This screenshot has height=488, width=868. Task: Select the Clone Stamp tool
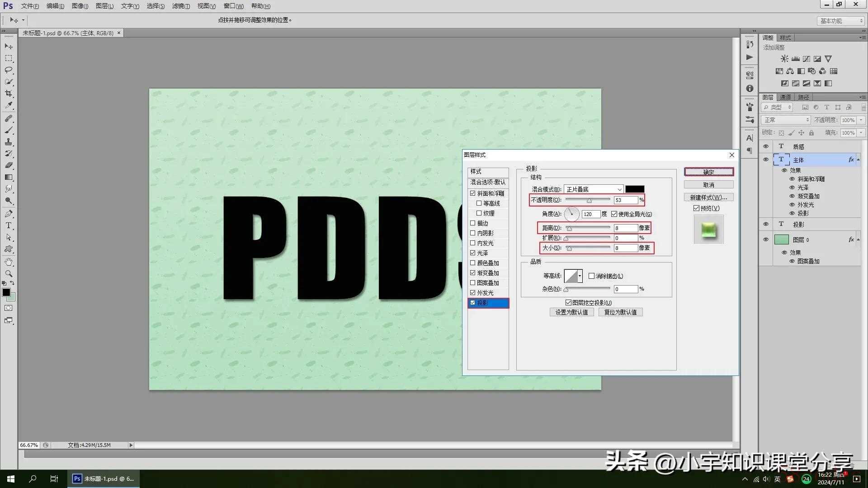click(x=9, y=142)
